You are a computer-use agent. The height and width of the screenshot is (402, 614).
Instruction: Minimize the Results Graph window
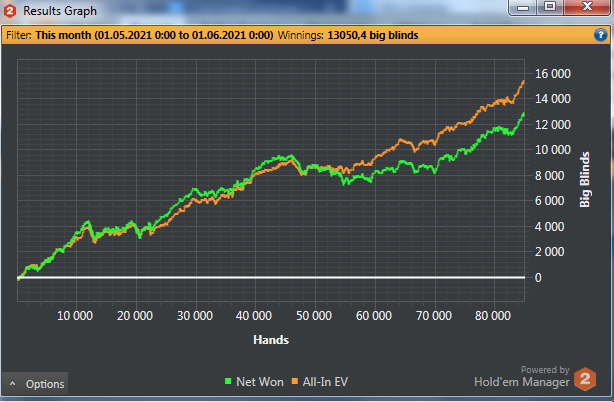523,7
